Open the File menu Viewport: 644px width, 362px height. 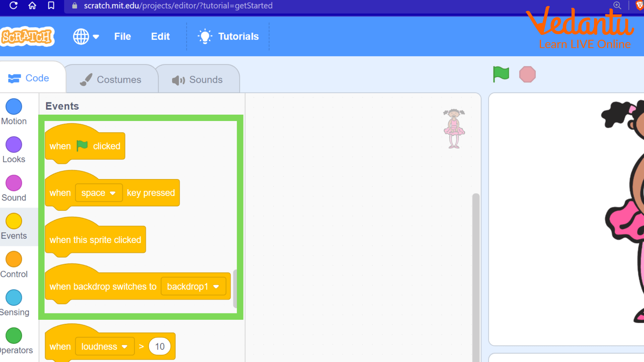(x=122, y=36)
